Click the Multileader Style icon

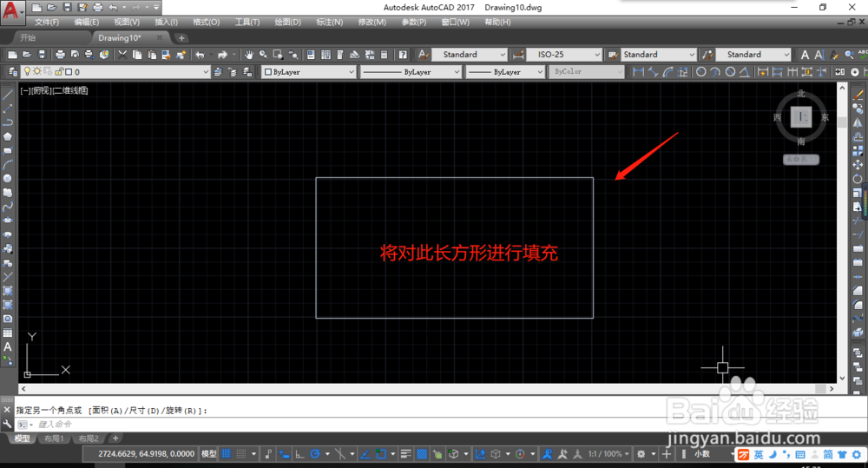(707, 55)
